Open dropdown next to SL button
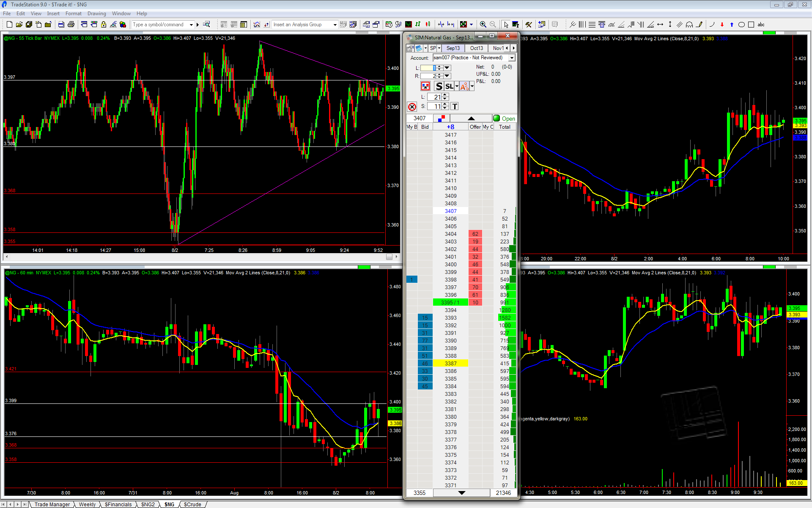 (x=457, y=86)
